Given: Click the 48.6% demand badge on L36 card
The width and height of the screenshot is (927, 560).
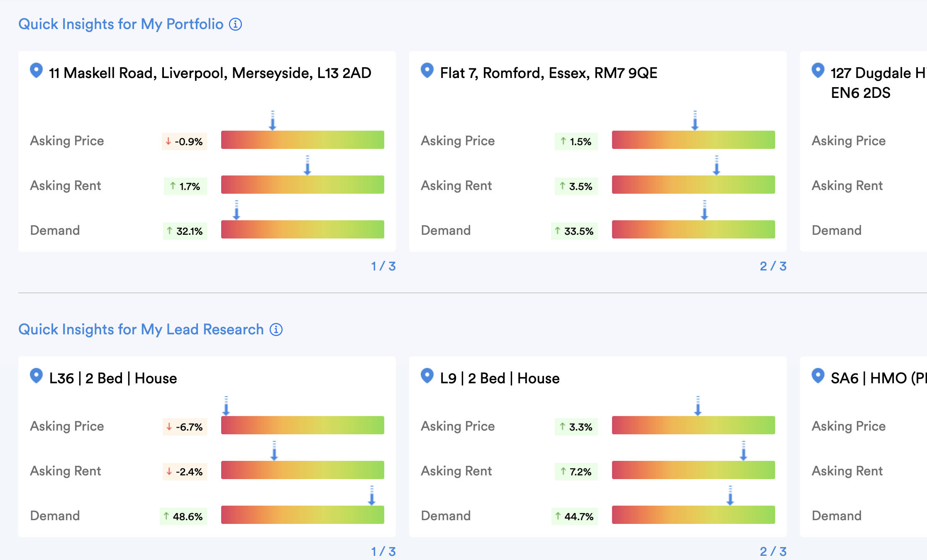Looking at the screenshot, I should pyautogui.click(x=183, y=516).
